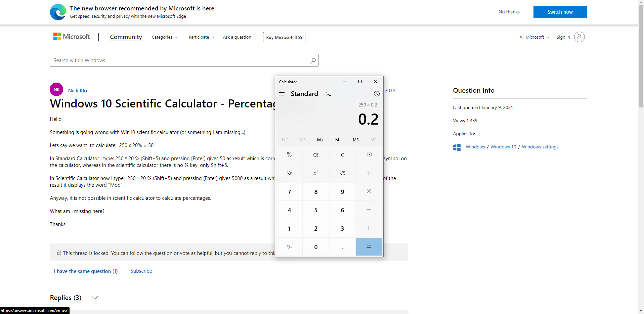Click the MS memory store button
Image resolution: width=644 pixels, height=314 pixels.
tap(356, 140)
